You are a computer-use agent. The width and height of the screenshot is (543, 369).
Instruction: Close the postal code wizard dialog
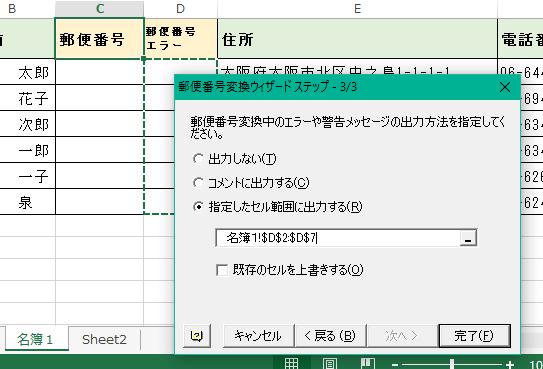[505, 87]
